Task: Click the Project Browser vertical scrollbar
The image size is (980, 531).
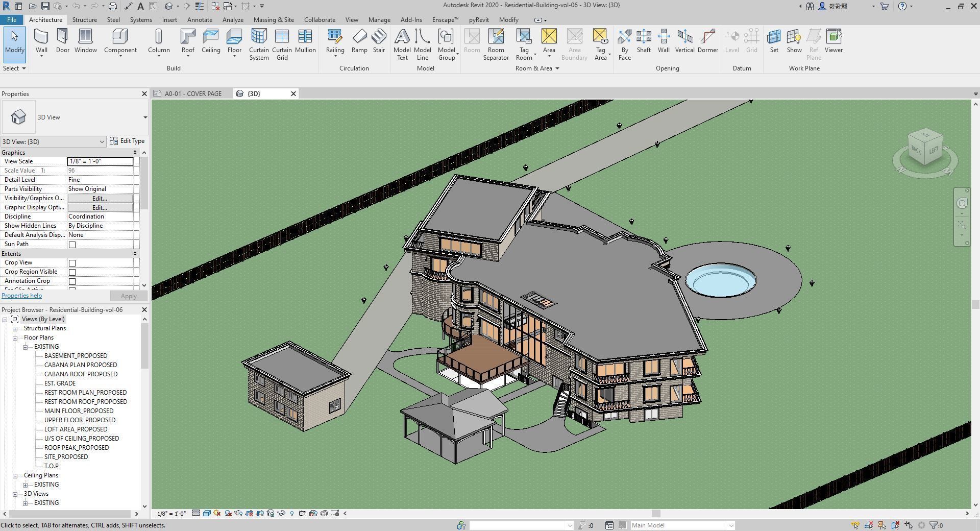Action: click(x=144, y=346)
